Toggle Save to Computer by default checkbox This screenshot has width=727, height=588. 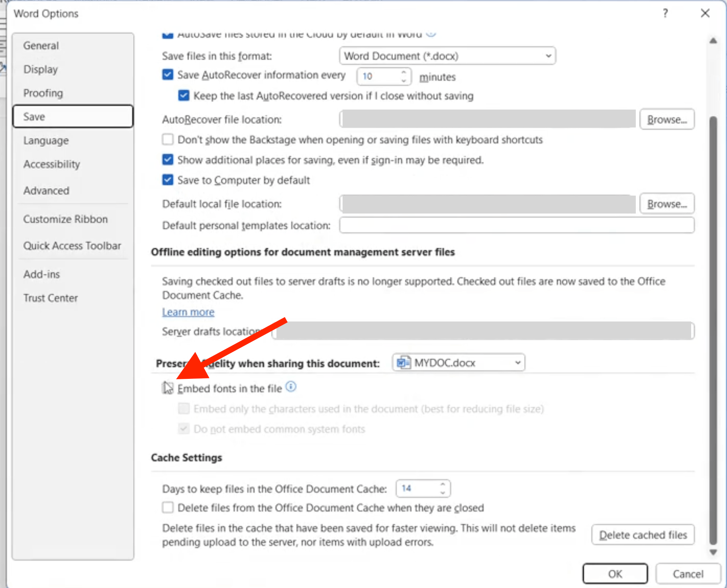(x=168, y=180)
